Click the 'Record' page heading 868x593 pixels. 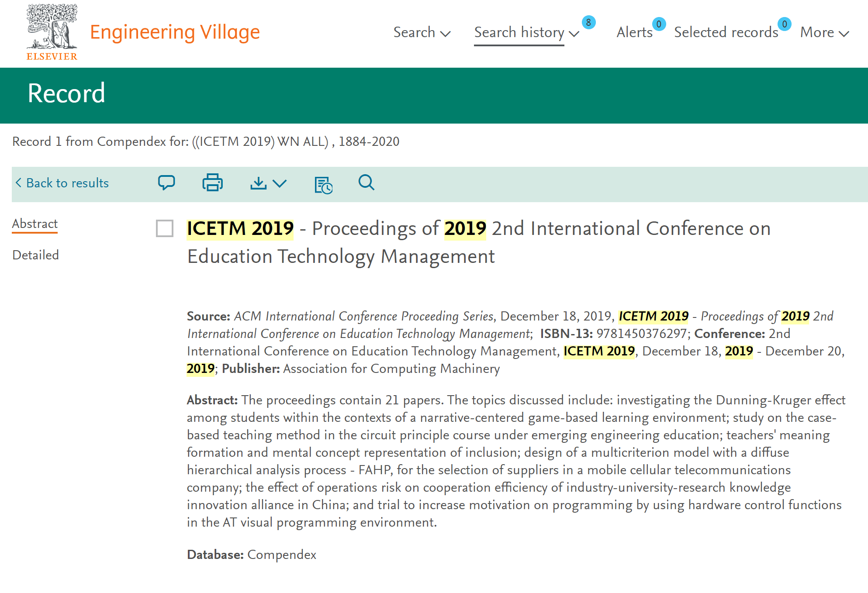pos(66,93)
